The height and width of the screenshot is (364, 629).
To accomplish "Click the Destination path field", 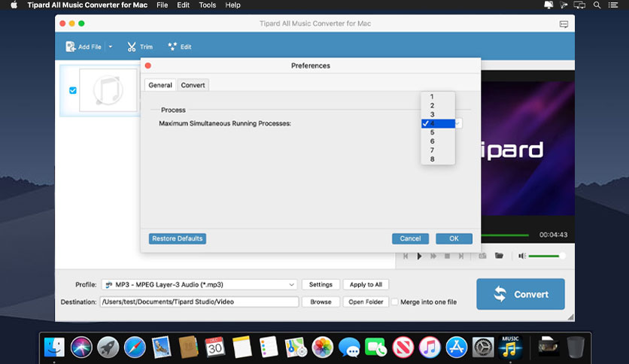I will click(x=199, y=302).
